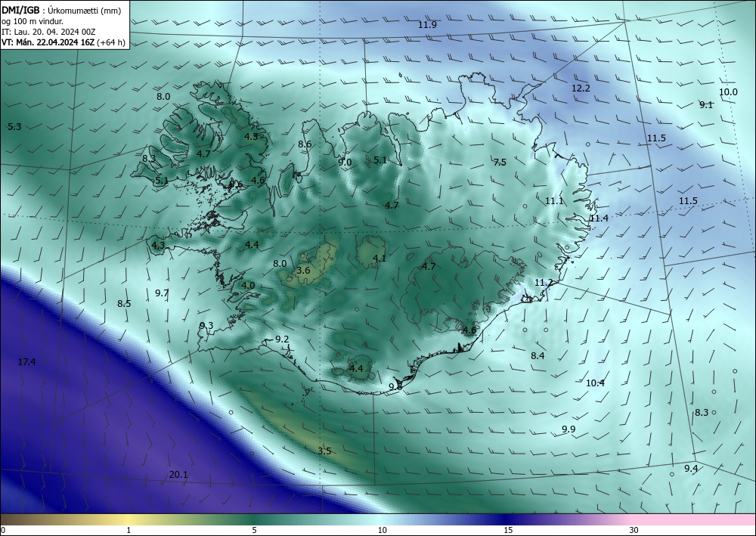This screenshot has width=756, height=536.
Task: Click the color scale tick label 1
Action: pyautogui.click(x=129, y=530)
